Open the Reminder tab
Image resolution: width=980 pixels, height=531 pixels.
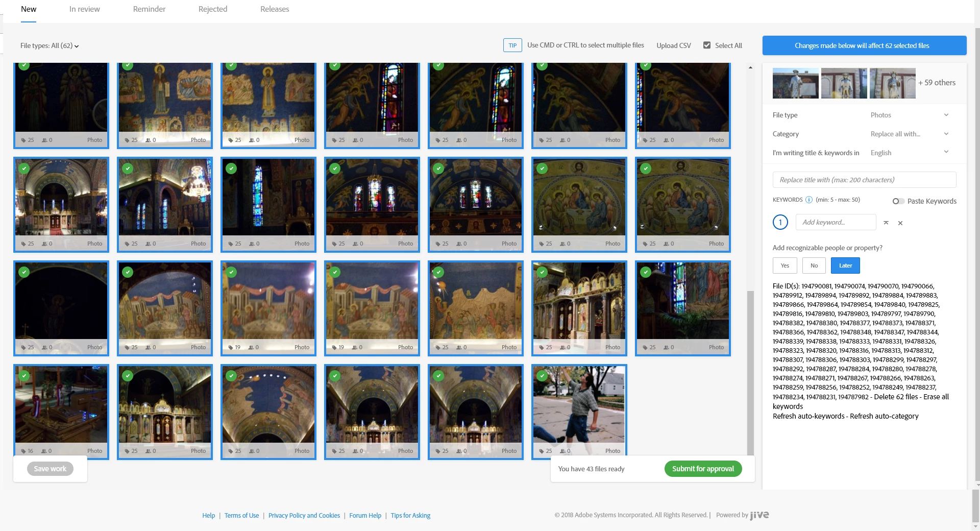point(149,9)
